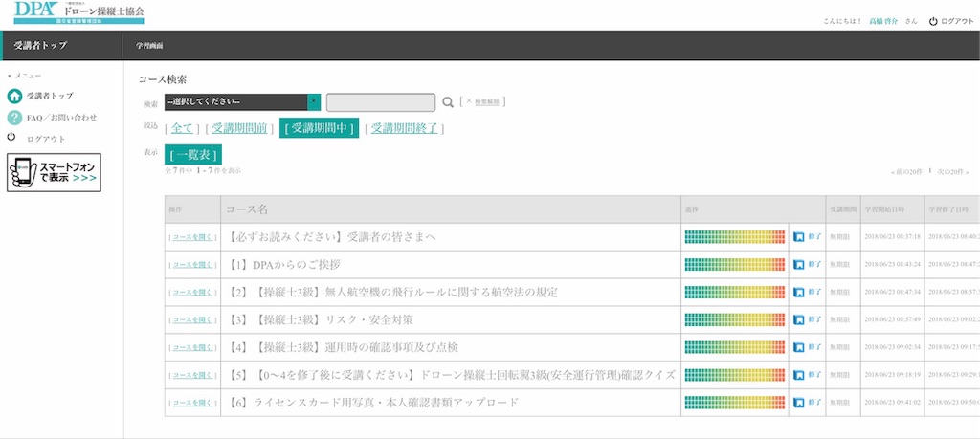Click the progress bar for 受講者の皆さまへ course
The height and width of the screenshot is (439, 980).
point(734,236)
